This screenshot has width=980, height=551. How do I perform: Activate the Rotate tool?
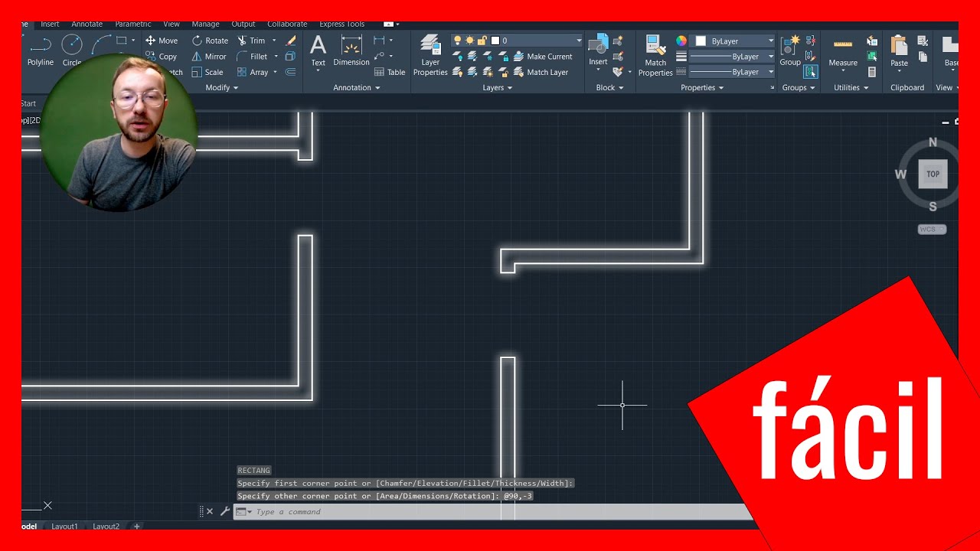coord(210,41)
